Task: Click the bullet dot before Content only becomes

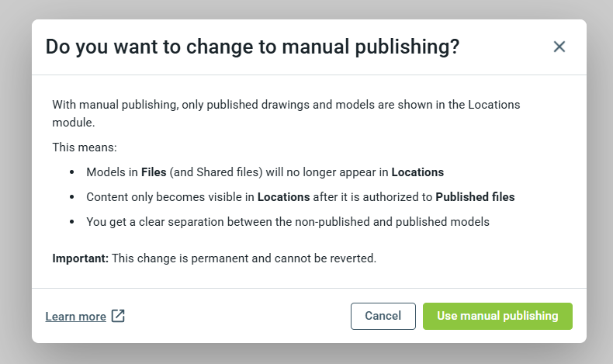Action: pyautogui.click(x=71, y=196)
